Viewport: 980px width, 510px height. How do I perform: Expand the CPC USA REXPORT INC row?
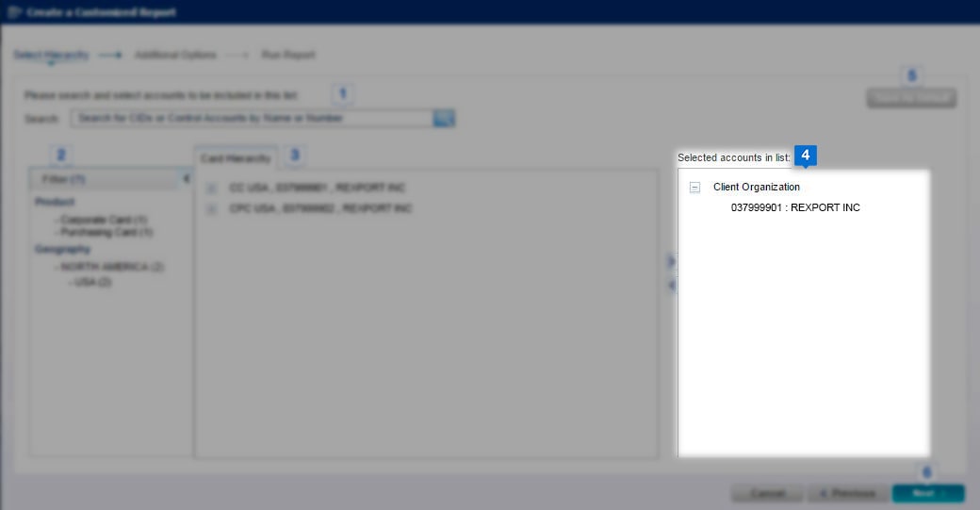tap(212, 208)
